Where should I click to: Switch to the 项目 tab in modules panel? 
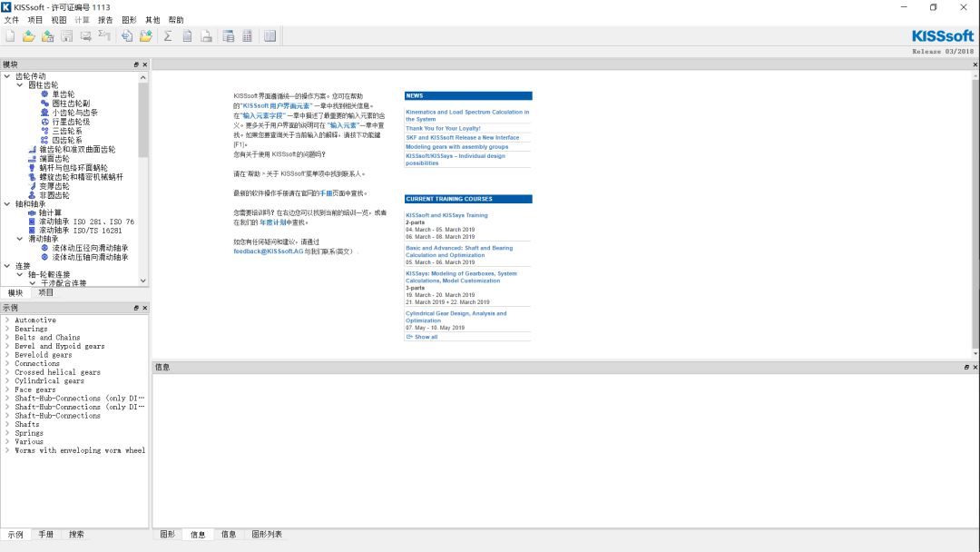[x=45, y=292]
